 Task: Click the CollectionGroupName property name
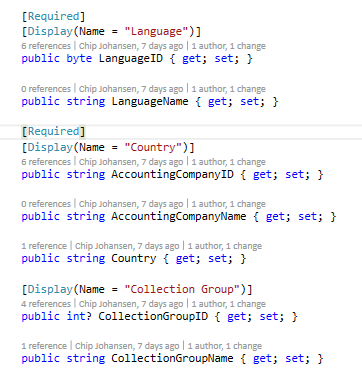[172, 358]
